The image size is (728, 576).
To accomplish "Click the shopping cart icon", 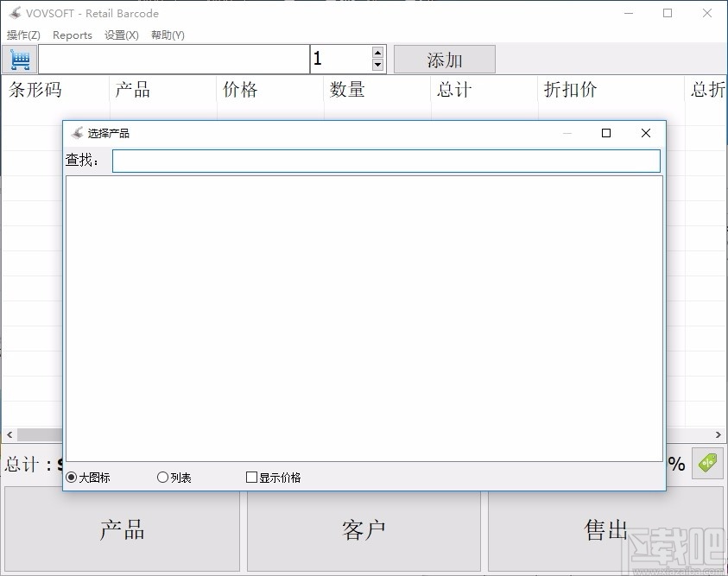I will tap(20, 59).
